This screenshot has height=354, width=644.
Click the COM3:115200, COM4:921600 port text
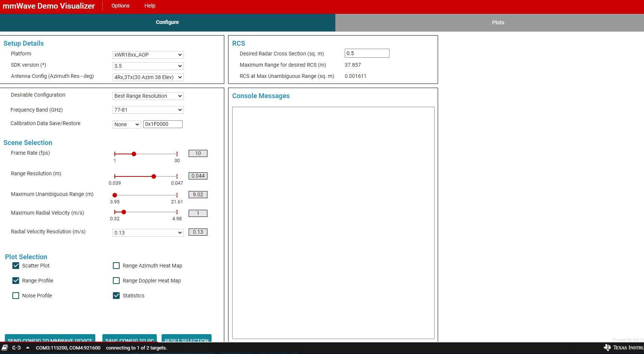(68, 348)
